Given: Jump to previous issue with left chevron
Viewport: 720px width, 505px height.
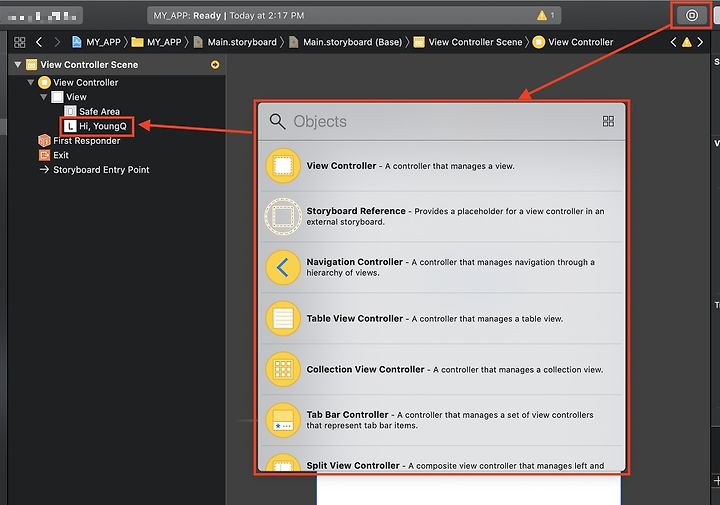Looking at the screenshot, I should [x=673, y=42].
